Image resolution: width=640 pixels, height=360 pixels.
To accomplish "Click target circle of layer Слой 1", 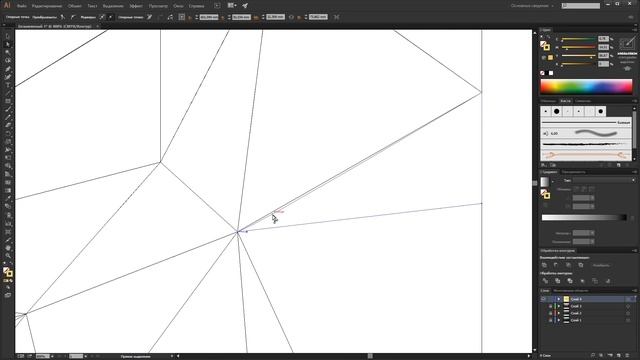I will click(628, 320).
